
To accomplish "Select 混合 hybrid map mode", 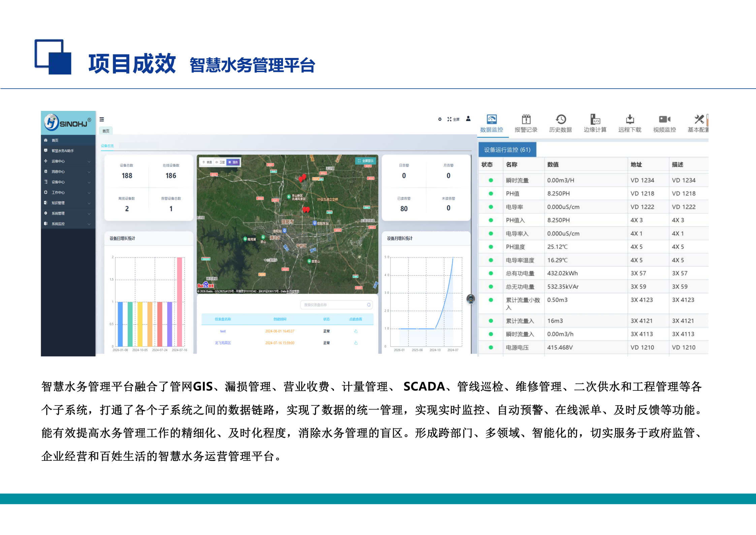I will point(233,162).
